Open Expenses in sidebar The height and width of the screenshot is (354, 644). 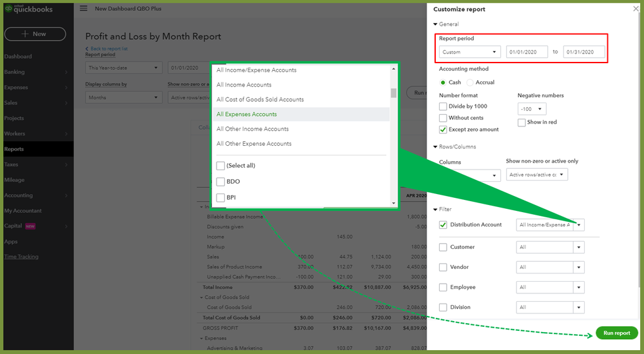(x=16, y=88)
